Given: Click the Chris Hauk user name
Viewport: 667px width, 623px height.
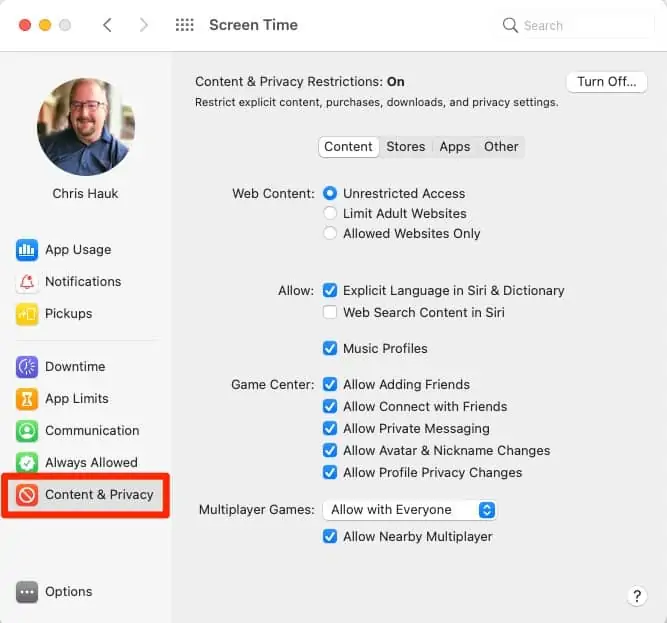Looking at the screenshot, I should click(86, 193).
